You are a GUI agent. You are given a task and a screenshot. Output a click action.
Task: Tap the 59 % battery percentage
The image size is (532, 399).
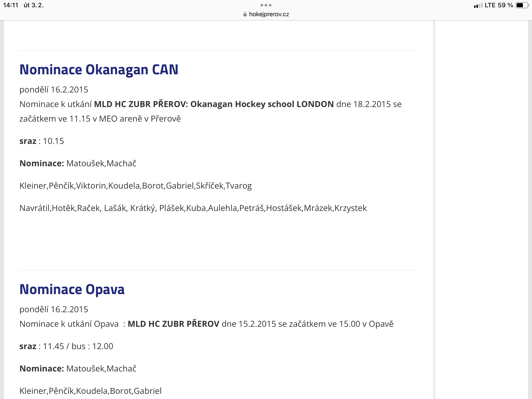coord(505,5)
